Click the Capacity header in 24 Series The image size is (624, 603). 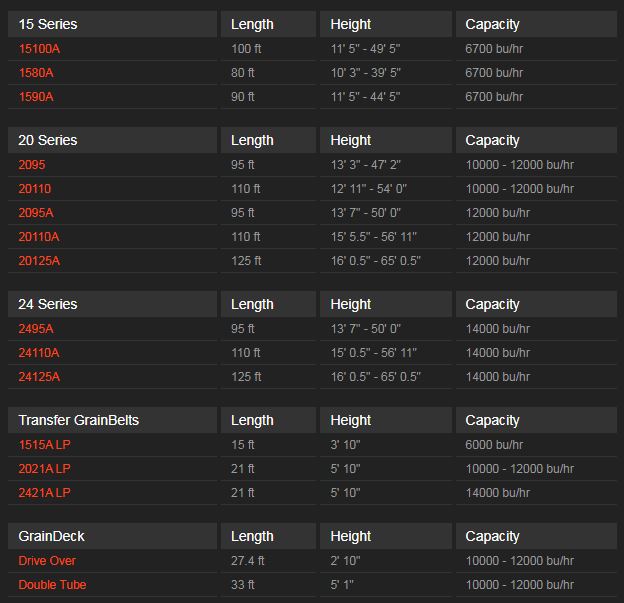[x=492, y=304]
